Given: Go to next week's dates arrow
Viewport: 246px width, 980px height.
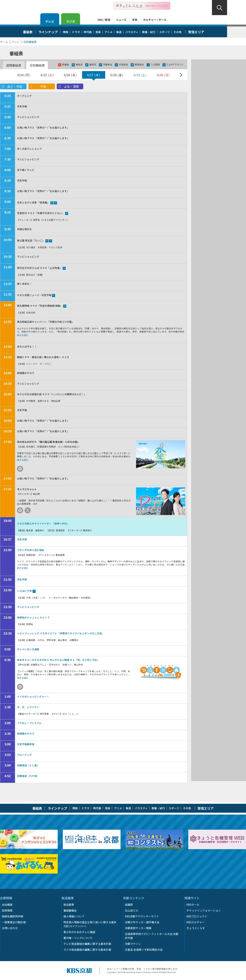Looking at the screenshot, I should click(x=181, y=75).
